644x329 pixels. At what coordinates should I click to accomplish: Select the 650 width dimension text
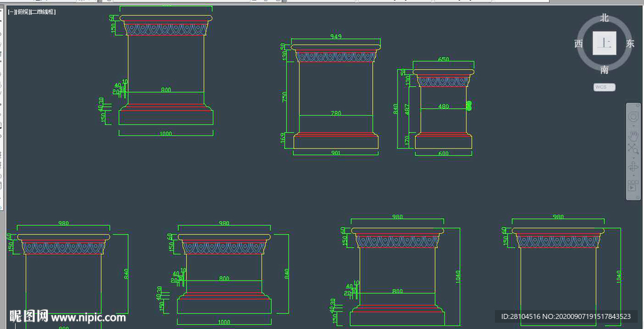[x=443, y=59]
